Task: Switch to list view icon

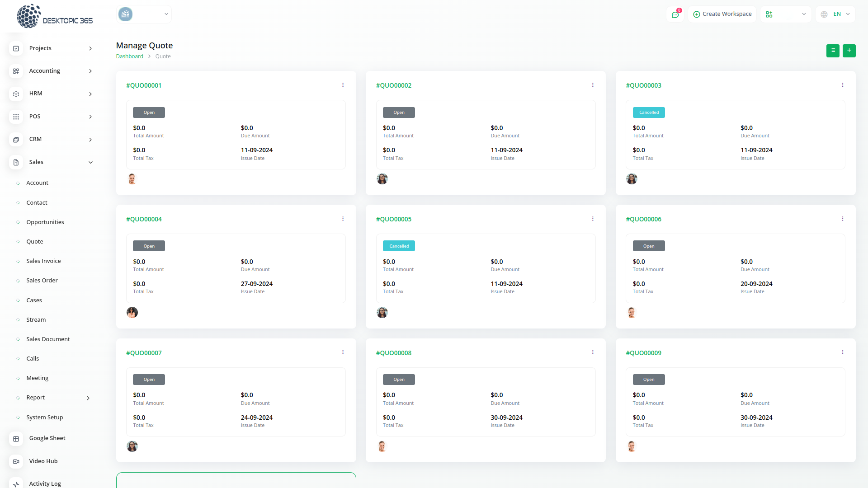Action: 833,51
